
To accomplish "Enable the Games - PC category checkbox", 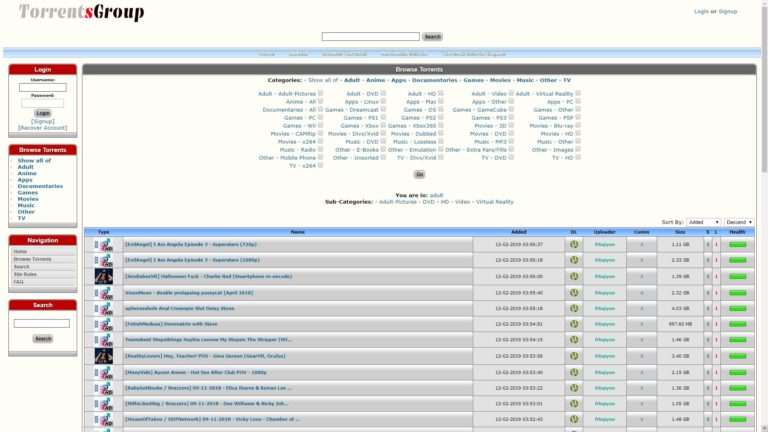I will coord(320,117).
